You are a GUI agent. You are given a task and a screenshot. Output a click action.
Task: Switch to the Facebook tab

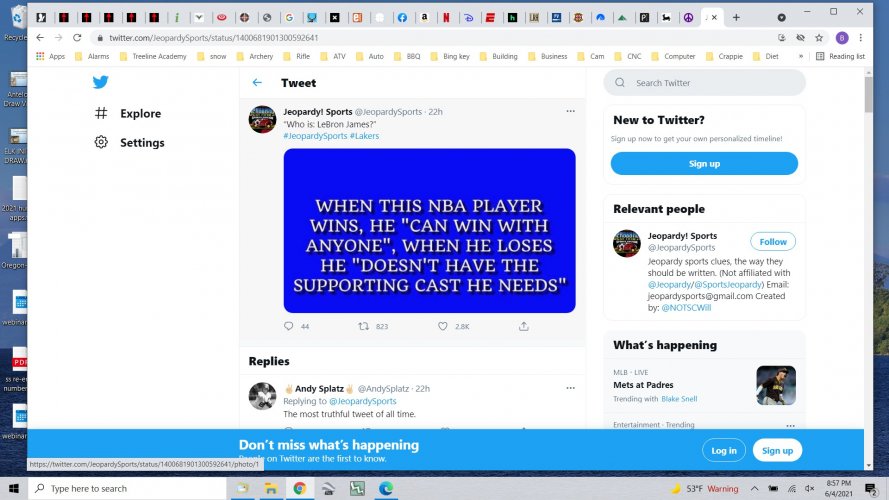(402, 18)
